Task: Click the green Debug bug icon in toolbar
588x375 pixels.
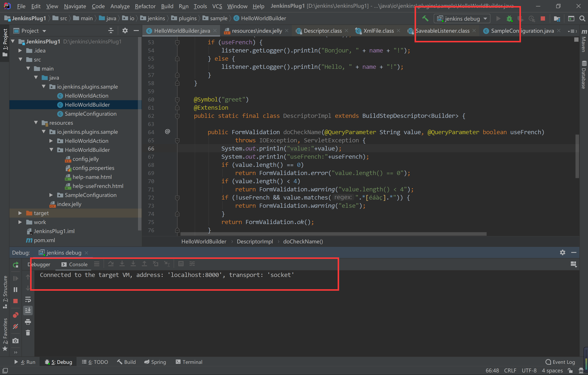Action: click(x=509, y=18)
